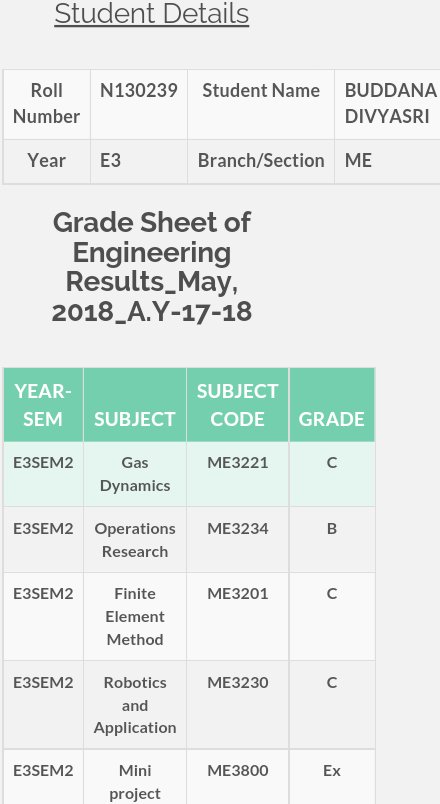The width and height of the screenshot is (440, 804).
Task: Click the Student Details heading
Action: [152, 14]
